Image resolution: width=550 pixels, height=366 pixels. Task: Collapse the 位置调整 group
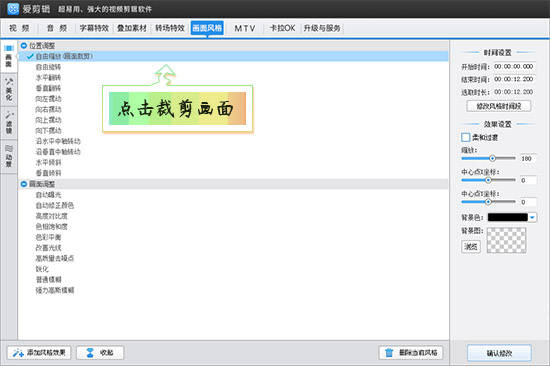tap(24, 46)
